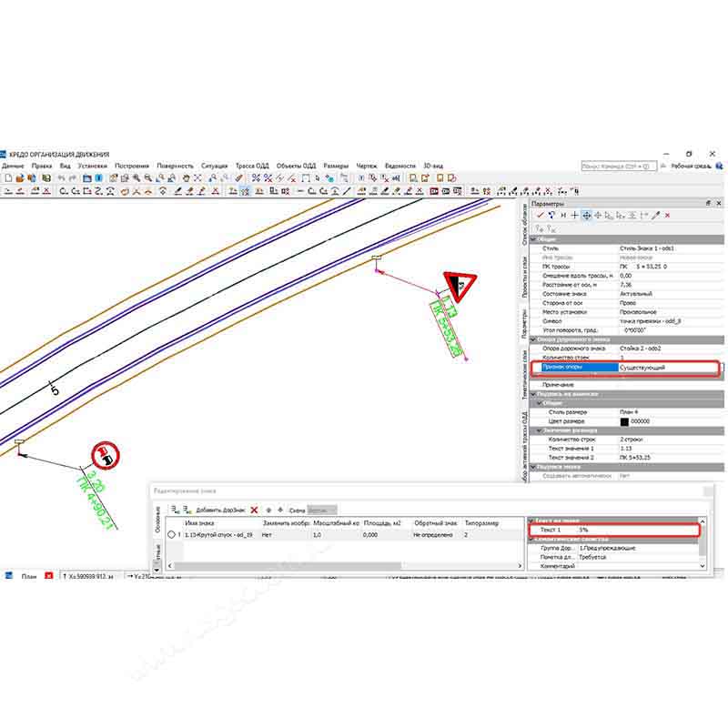Pin the Параметры panel
The image size is (728, 728).
pos(707,203)
